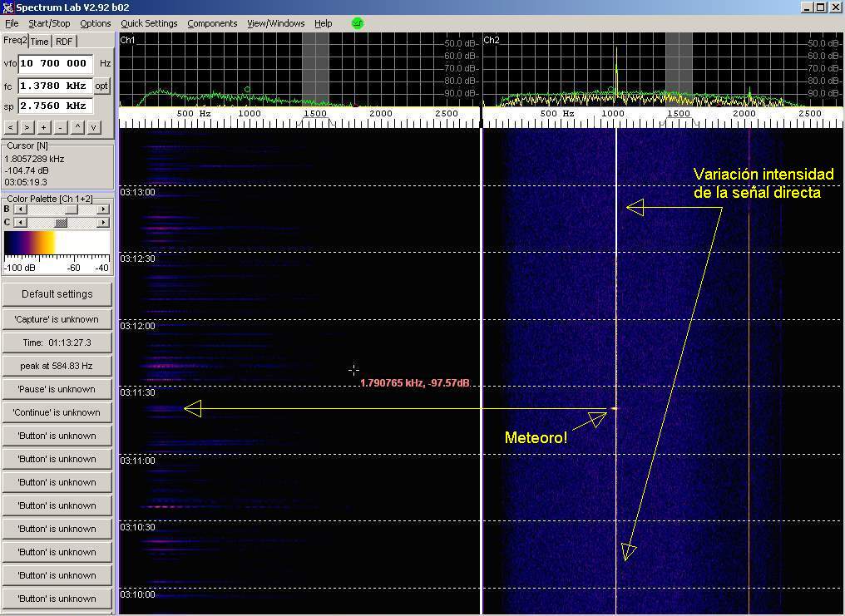Click the 'v' down arrow button

tap(94, 127)
